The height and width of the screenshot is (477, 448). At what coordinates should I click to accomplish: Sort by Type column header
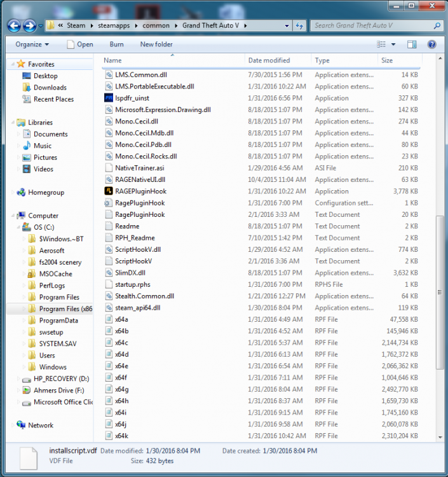(x=344, y=60)
